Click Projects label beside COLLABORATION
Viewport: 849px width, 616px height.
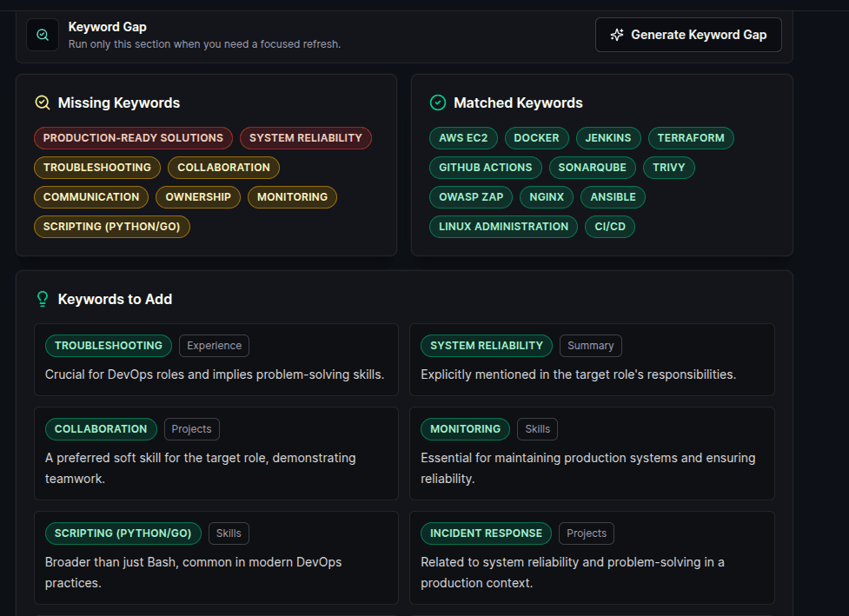[x=192, y=429]
